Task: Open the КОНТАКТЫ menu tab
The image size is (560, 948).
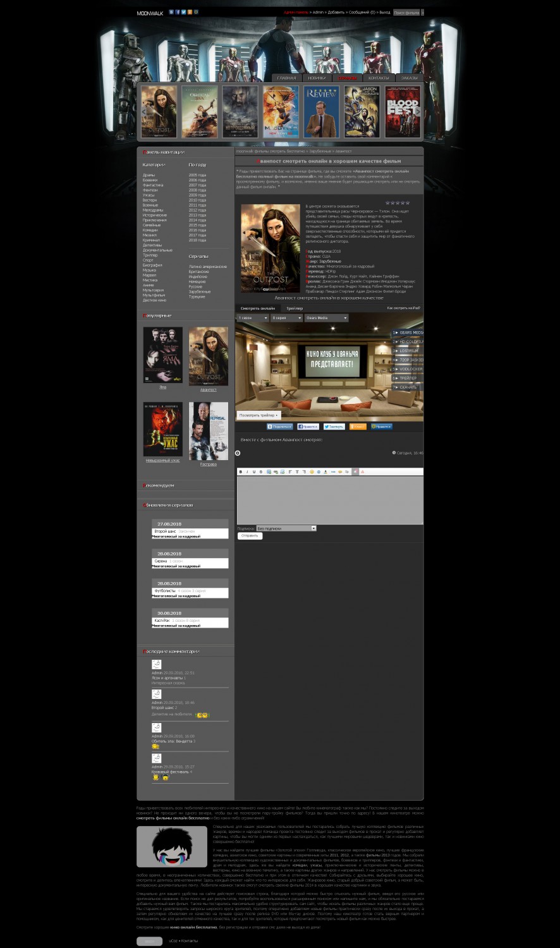Action: [379, 78]
